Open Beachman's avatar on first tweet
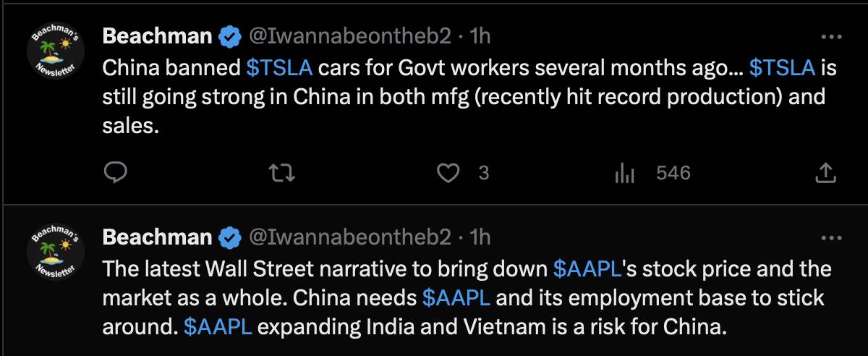This screenshot has height=356, width=868. [56, 54]
